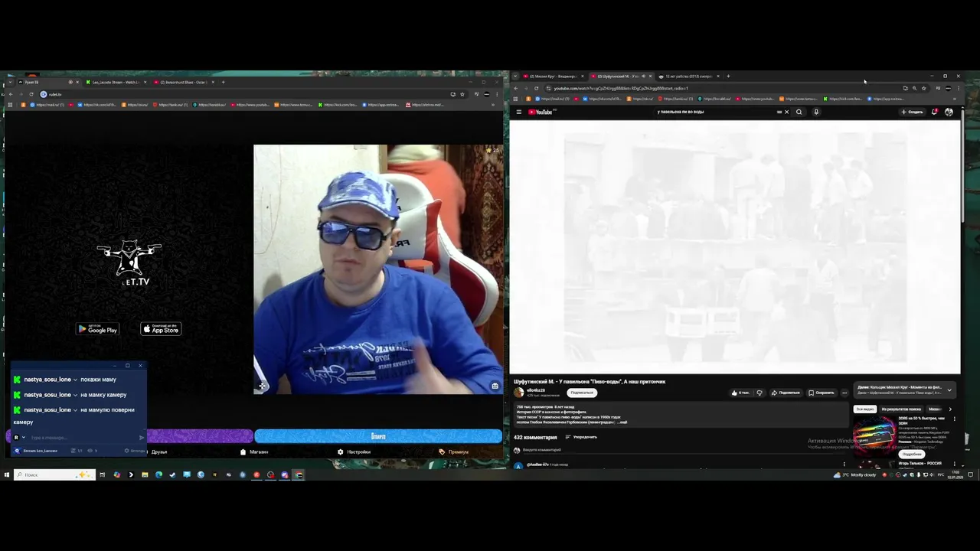
Task: Open new tab in rulet.tv browser window
Action: (223, 82)
